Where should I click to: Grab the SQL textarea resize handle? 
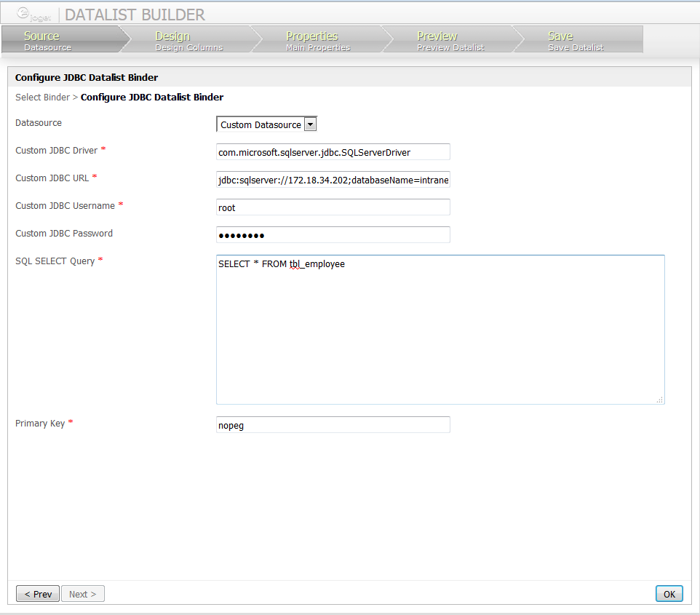click(x=660, y=400)
